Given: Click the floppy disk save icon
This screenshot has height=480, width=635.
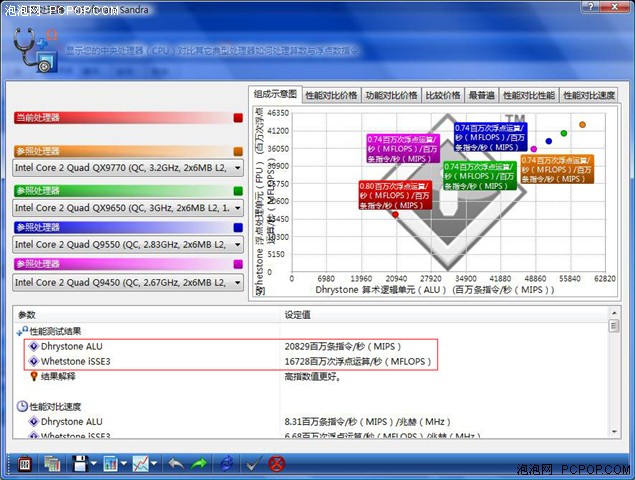Looking at the screenshot, I should pos(80,463).
